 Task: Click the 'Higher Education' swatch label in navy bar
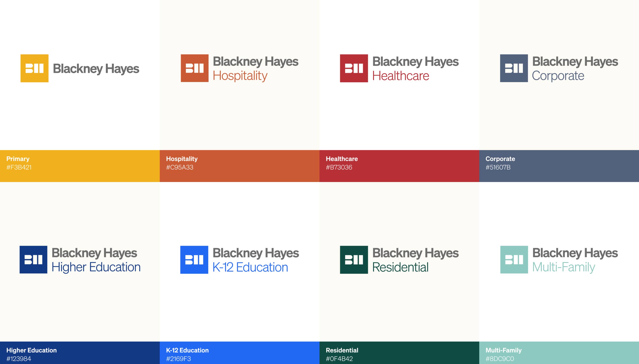(31, 350)
